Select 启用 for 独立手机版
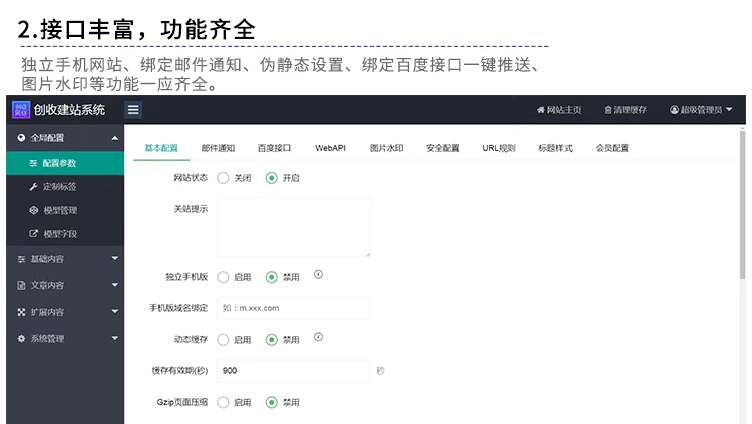The image size is (752, 424). (223, 277)
